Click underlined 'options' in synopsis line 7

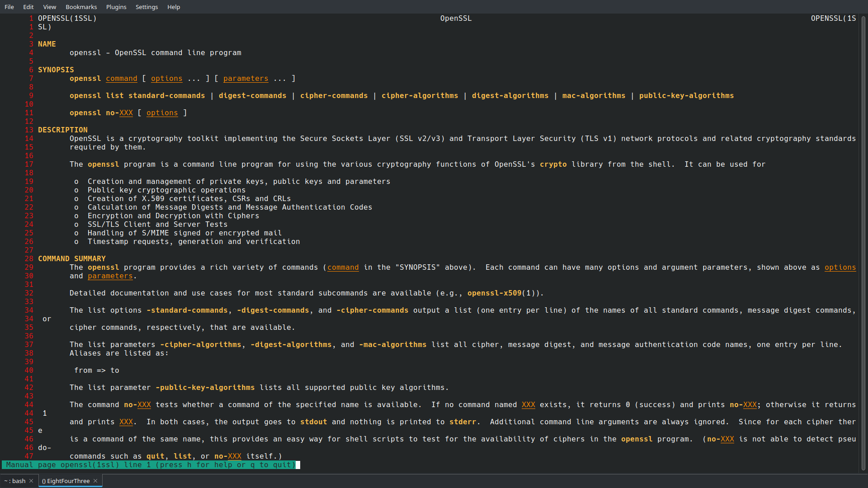pos(167,79)
